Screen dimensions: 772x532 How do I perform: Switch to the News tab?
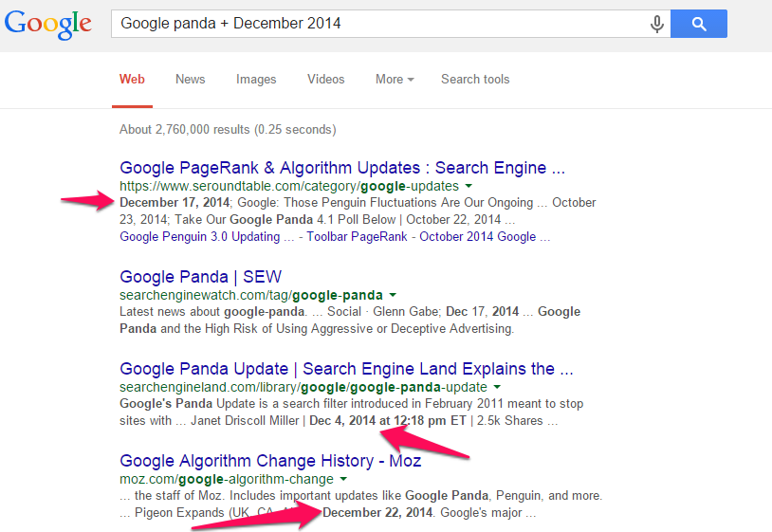point(190,80)
